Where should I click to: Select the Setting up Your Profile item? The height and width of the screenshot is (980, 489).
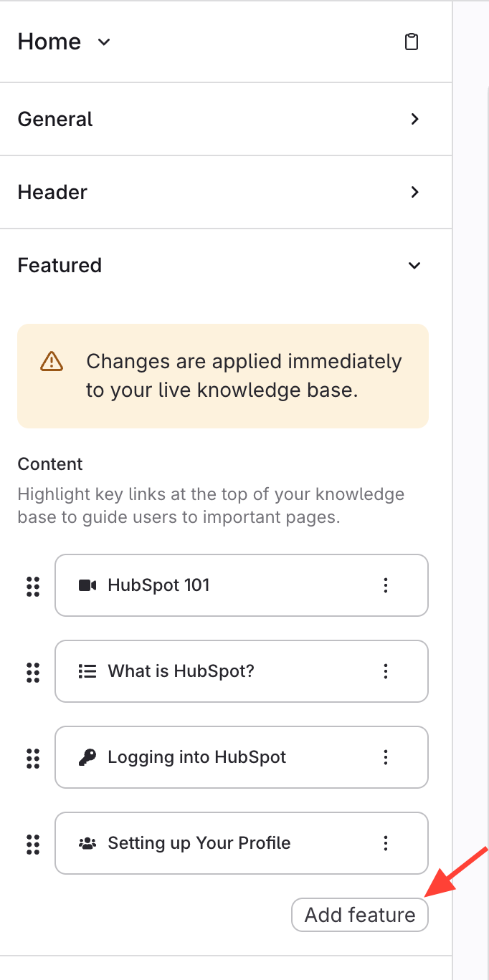pyautogui.click(x=215, y=843)
